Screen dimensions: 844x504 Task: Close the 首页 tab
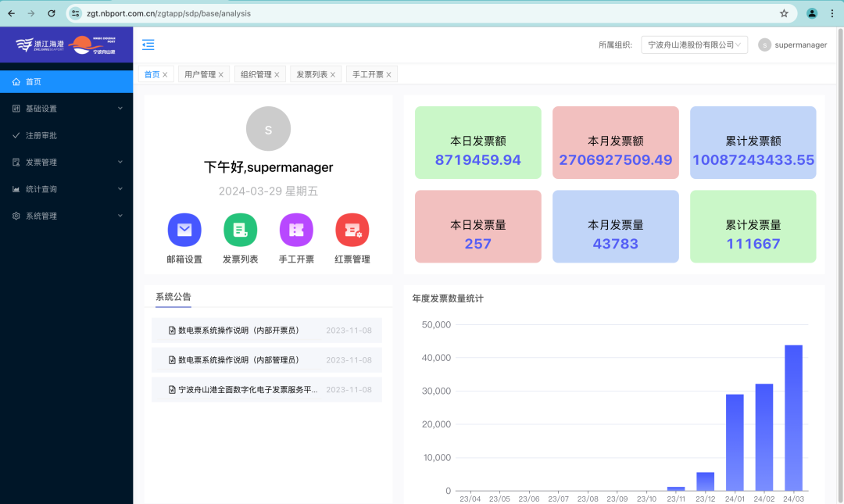pyautogui.click(x=165, y=75)
